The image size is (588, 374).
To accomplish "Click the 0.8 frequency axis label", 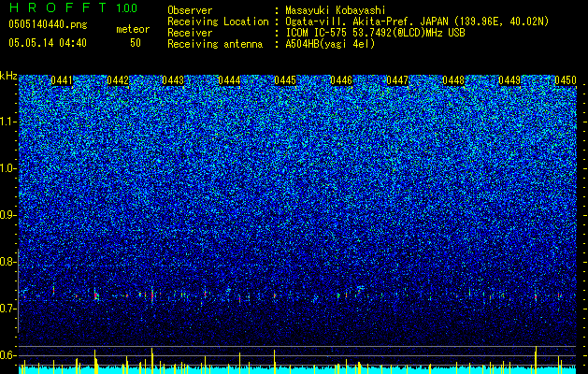I will point(8,262).
